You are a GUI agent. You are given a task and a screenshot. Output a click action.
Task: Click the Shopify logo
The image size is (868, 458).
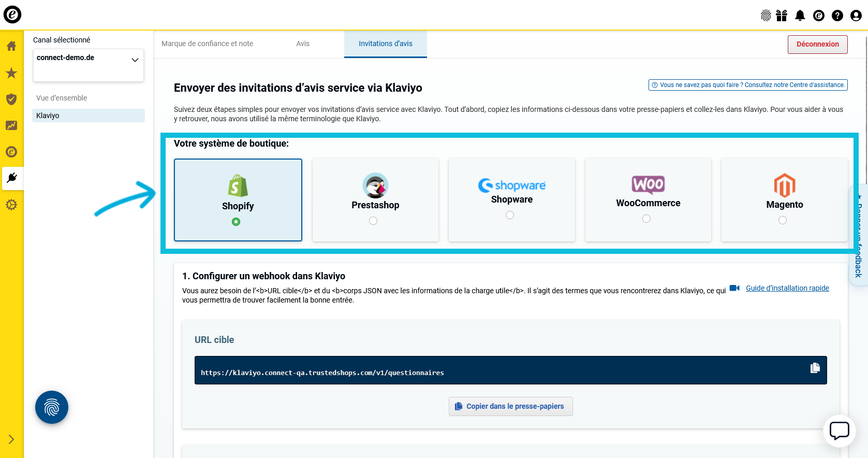[x=238, y=185]
